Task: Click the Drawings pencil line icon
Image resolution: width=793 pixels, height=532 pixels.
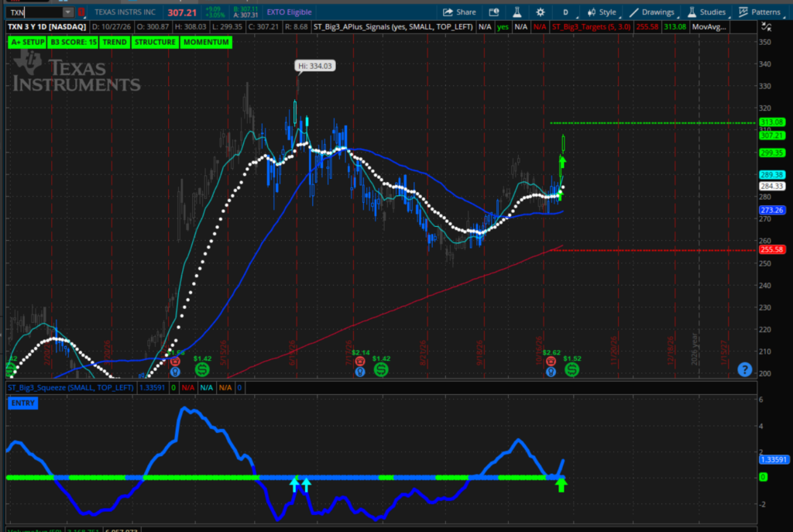Action: click(633, 12)
